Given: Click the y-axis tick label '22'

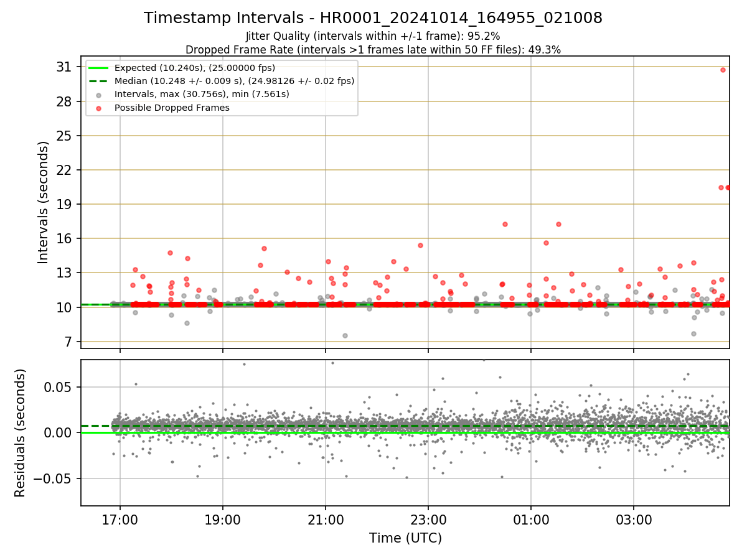Looking at the screenshot, I should click(64, 170).
